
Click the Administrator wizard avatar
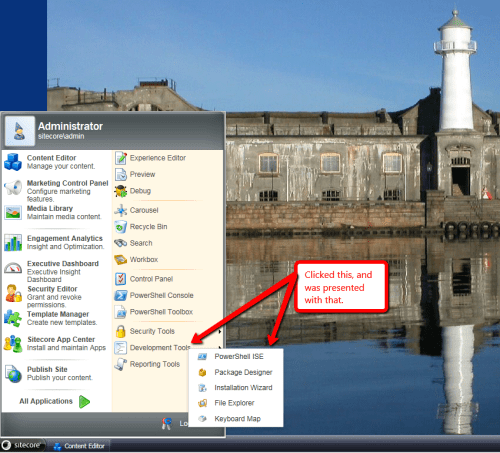[x=20, y=131]
